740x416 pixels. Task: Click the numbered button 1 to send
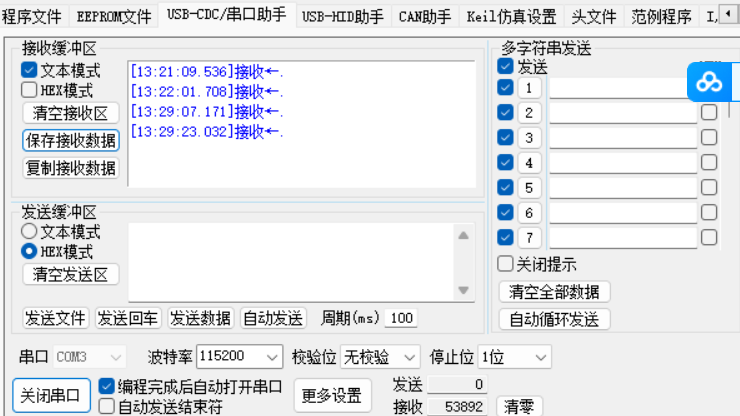529,88
